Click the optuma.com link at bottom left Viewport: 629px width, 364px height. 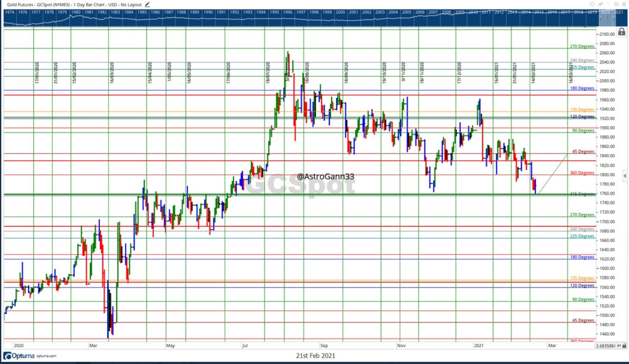(x=47, y=356)
